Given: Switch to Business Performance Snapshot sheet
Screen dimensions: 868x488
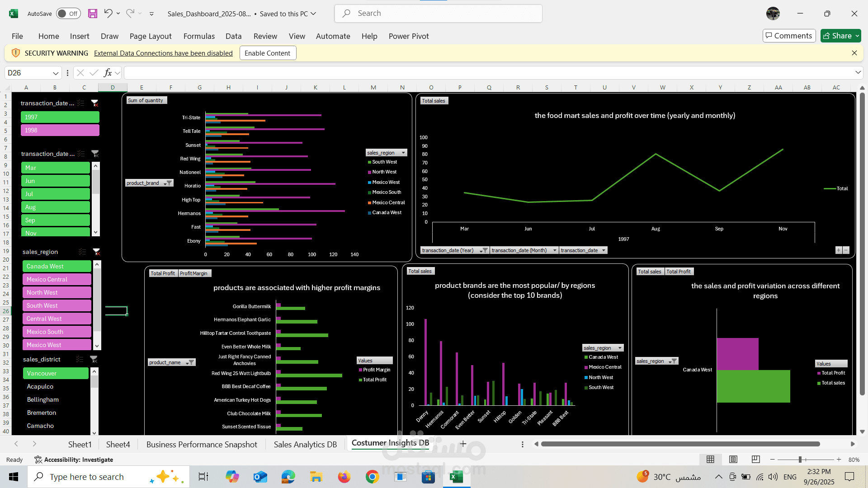Looking at the screenshot, I should pyautogui.click(x=202, y=445).
